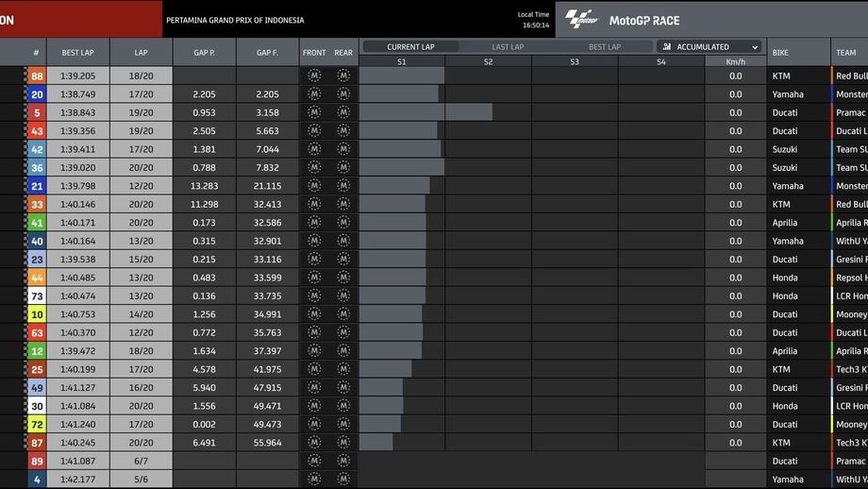Viewport: 868px width, 489px height.
Task: Select rider number 36 badge
Action: pos(37,167)
